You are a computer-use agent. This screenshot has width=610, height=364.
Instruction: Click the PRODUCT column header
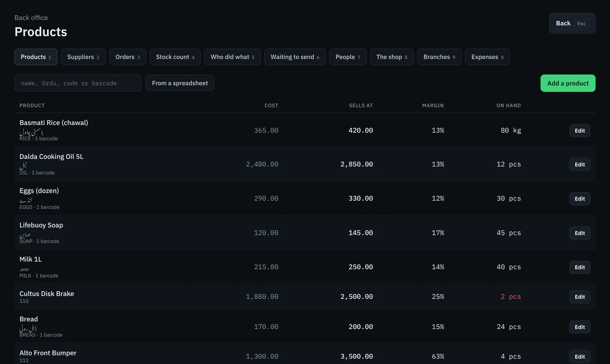tap(32, 105)
